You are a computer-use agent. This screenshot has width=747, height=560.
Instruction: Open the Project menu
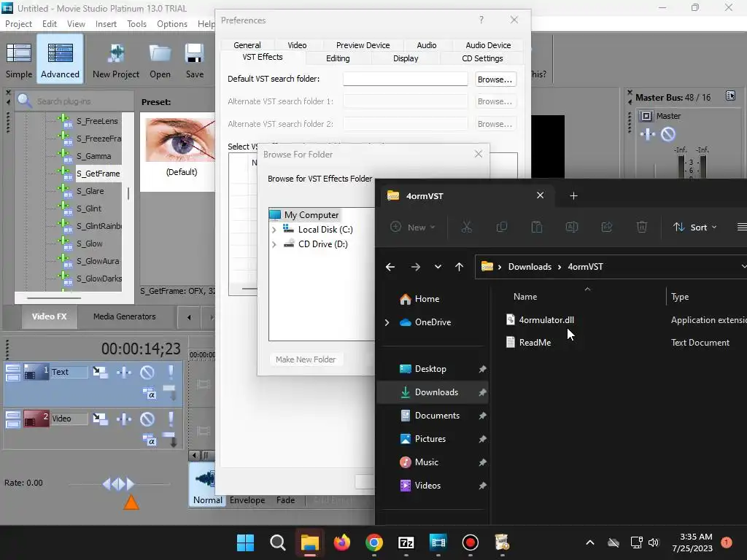pyautogui.click(x=18, y=24)
